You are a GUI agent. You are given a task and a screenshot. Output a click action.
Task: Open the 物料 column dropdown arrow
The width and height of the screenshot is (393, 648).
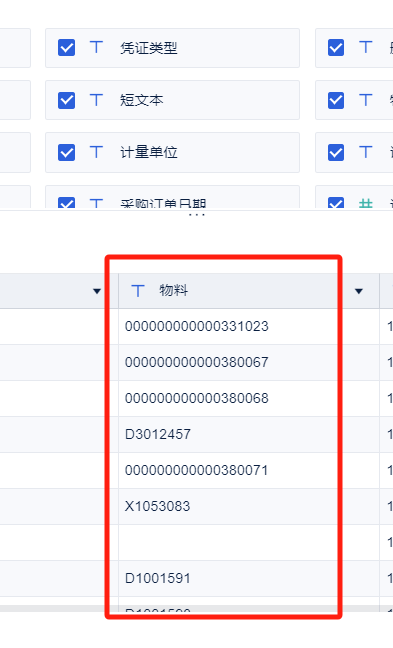coord(359,291)
